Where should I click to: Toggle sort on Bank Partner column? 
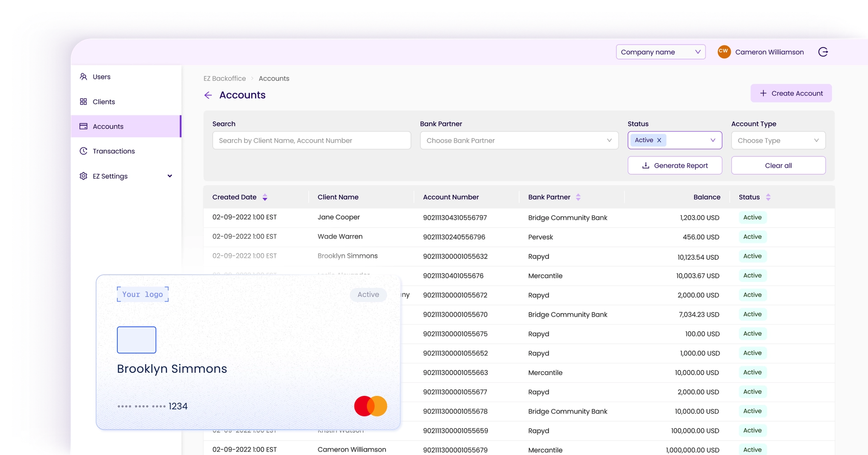(578, 197)
